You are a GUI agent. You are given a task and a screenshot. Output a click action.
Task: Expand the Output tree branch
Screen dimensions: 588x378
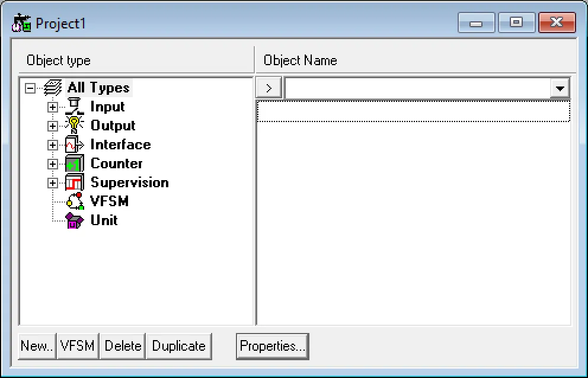pos(52,126)
